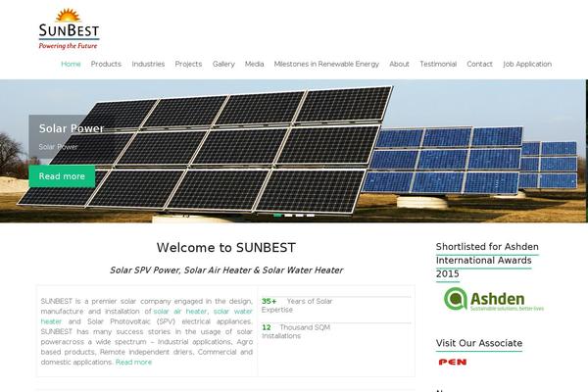Select the third slide indicator
Screen dimensions: 588x392
coord(299,216)
